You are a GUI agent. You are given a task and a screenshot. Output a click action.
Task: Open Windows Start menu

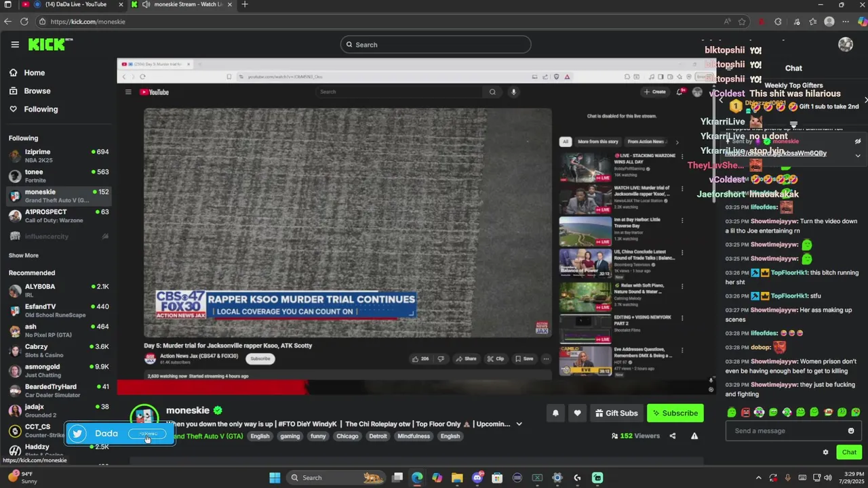[x=275, y=478]
